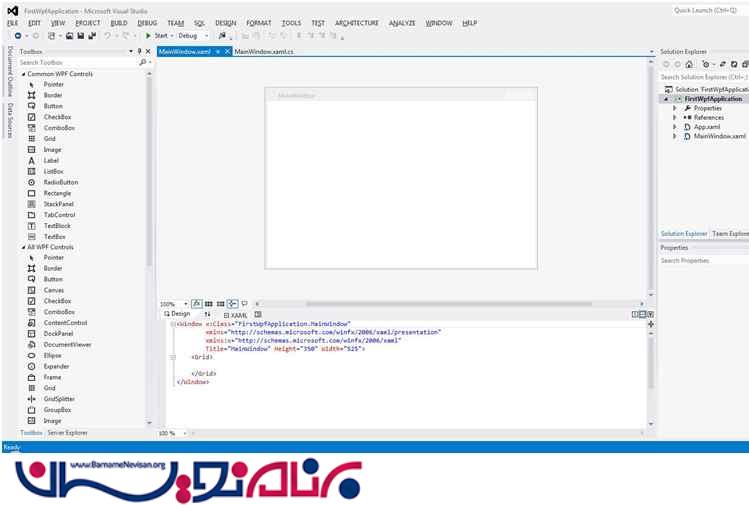Screen dimensions: 749x505
Task: Choose the StackPanel control in Toolbox
Action: pyautogui.click(x=59, y=204)
